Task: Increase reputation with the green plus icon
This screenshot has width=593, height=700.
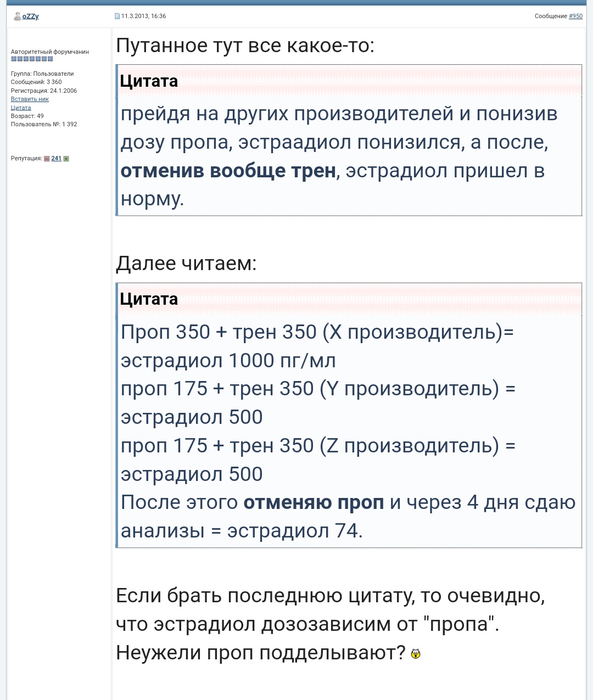Action: (66, 159)
